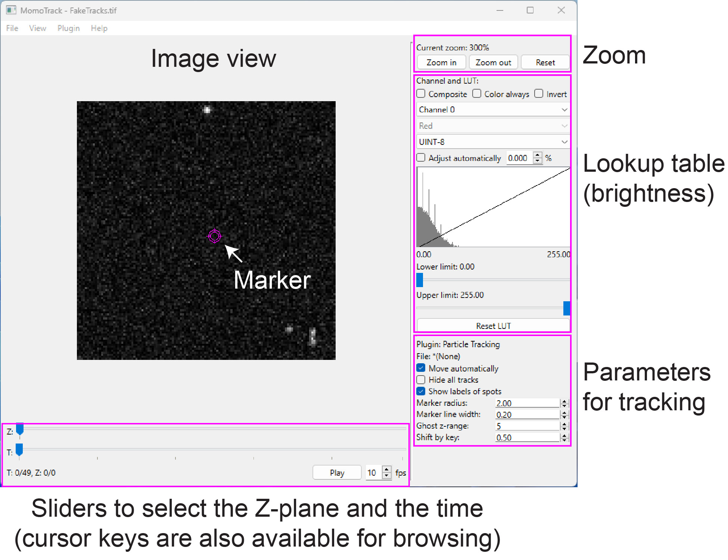Click the Upper limit slider handle

566,308
